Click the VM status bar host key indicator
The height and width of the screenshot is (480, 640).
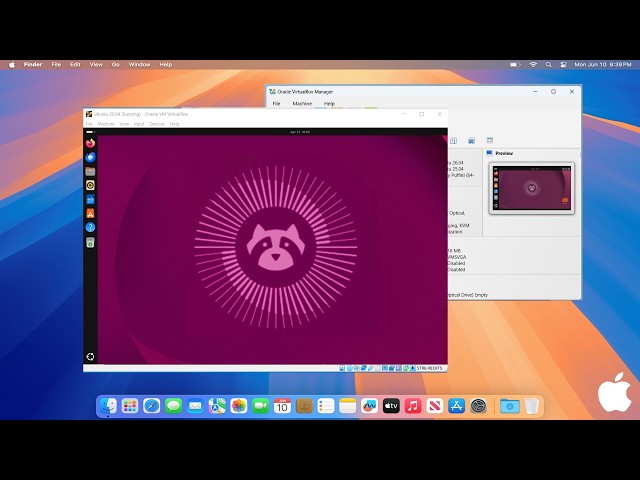[429, 368]
